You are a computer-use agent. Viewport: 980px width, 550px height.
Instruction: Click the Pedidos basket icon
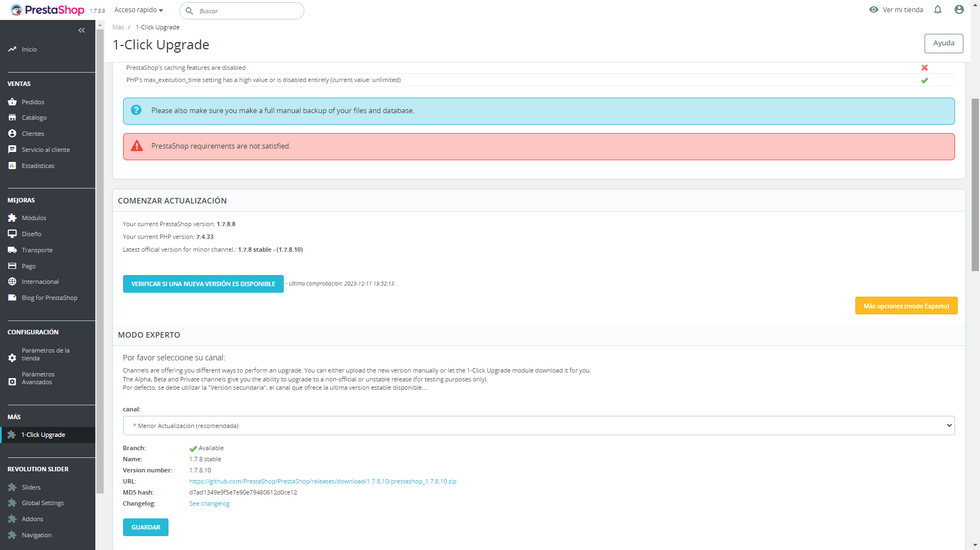tap(12, 102)
